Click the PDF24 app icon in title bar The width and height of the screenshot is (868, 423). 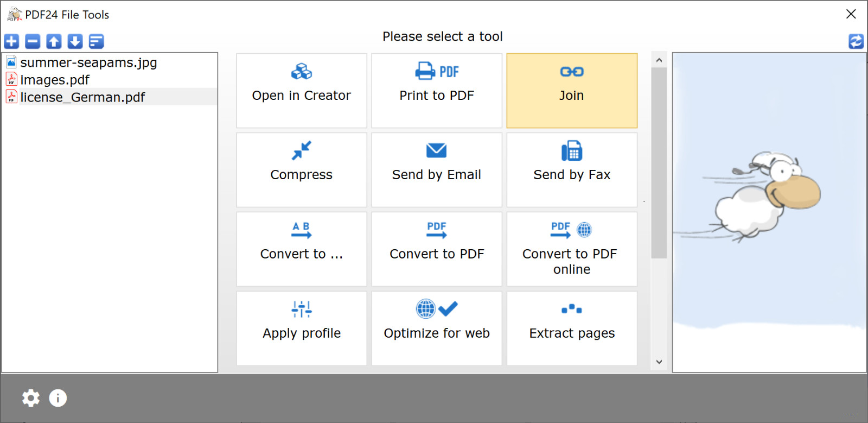pos(15,15)
